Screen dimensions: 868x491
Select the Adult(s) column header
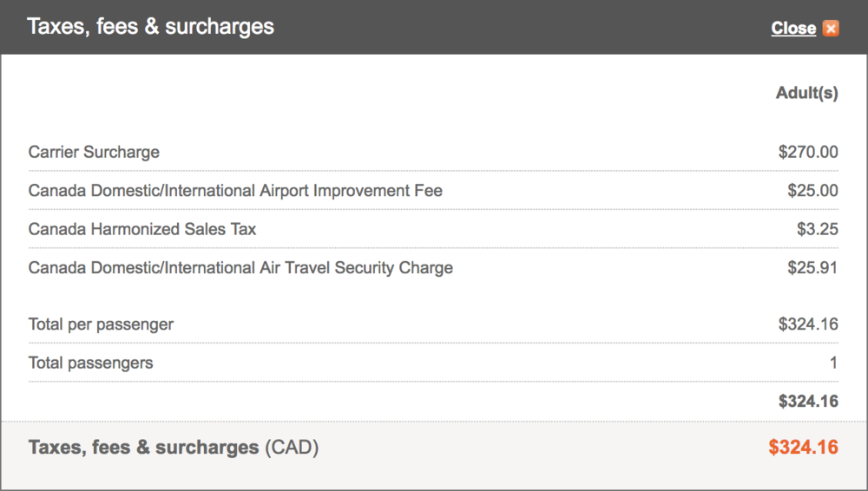click(x=806, y=93)
